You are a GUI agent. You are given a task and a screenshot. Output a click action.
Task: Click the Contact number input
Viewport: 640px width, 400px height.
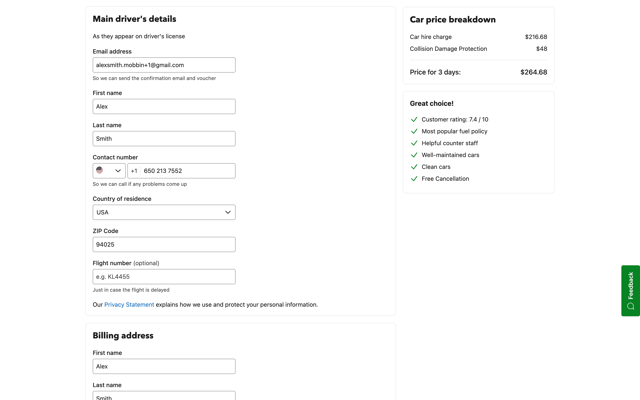tap(182, 171)
